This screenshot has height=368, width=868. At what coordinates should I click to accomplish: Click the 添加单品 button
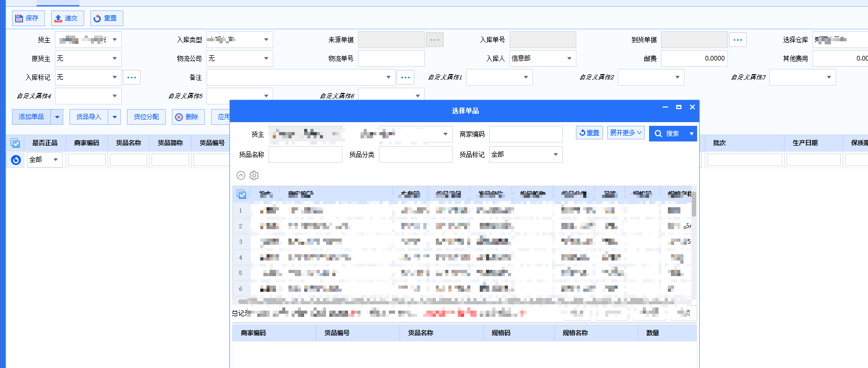pos(31,117)
